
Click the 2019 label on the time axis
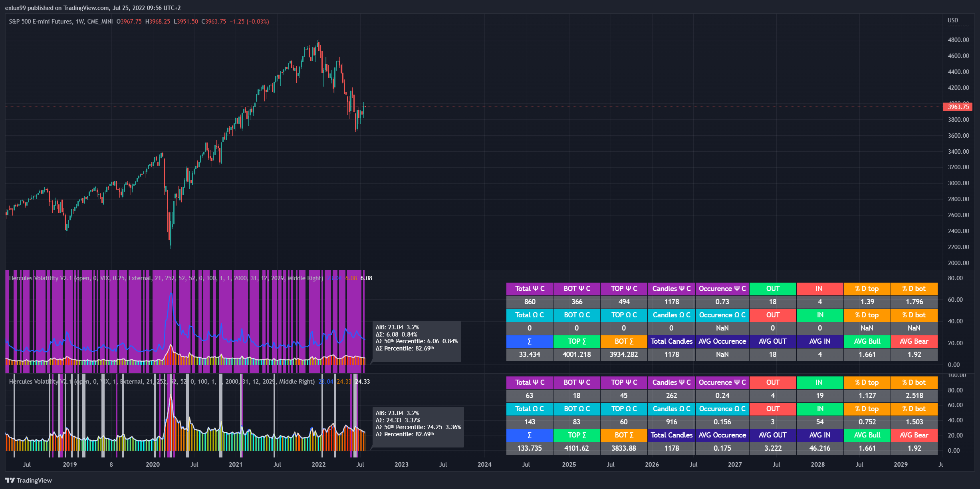click(x=70, y=464)
